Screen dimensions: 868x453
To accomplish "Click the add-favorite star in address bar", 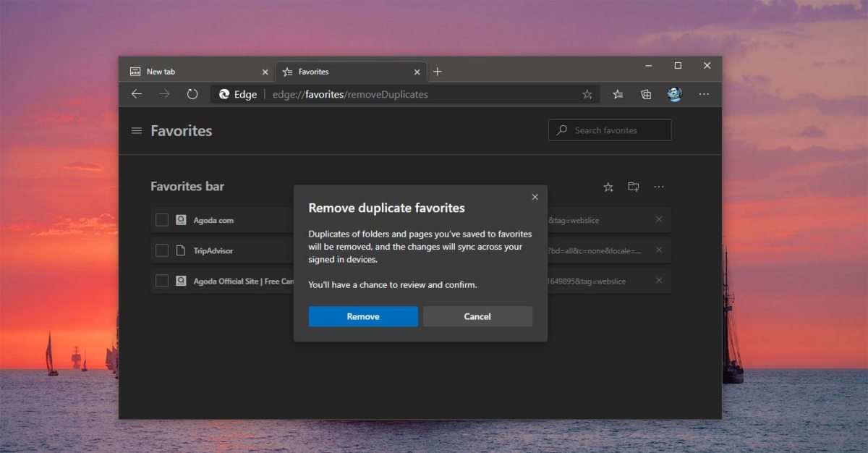I will [587, 94].
